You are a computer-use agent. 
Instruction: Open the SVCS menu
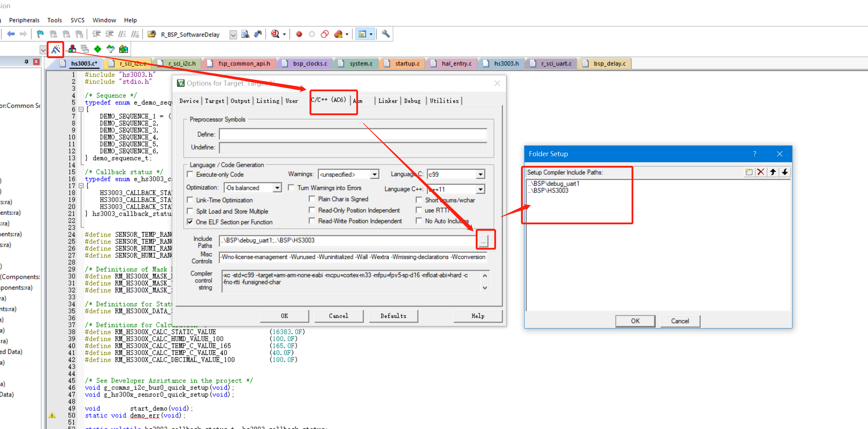point(77,20)
